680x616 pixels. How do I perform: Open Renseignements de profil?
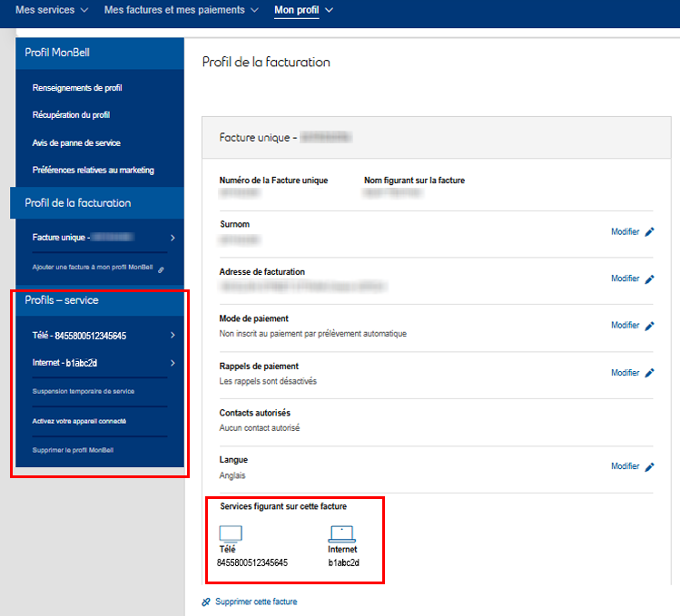coord(77,88)
